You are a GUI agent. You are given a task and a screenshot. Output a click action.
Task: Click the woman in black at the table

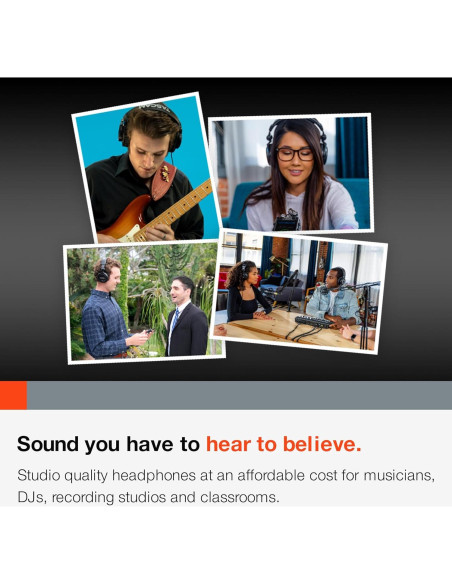246,292
